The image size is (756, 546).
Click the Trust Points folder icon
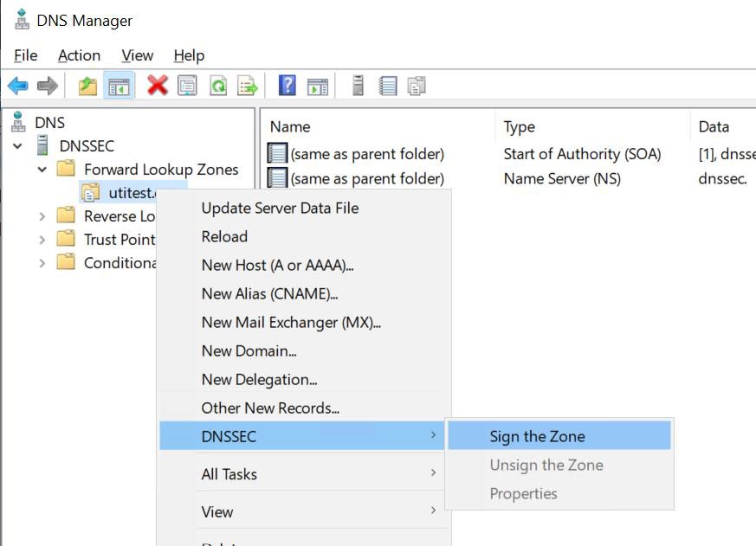coord(66,239)
